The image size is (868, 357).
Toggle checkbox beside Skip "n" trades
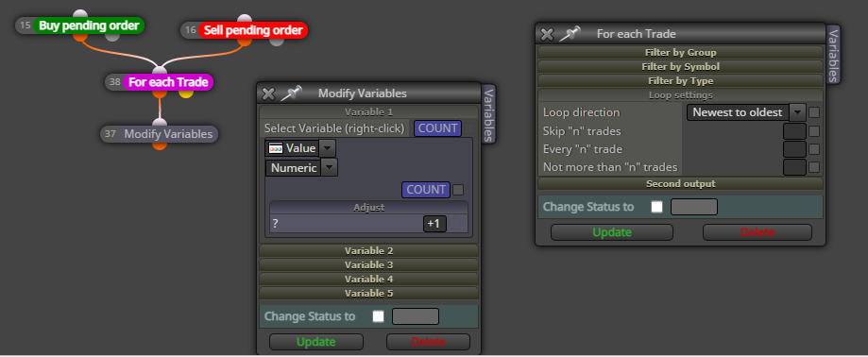pyautogui.click(x=814, y=131)
